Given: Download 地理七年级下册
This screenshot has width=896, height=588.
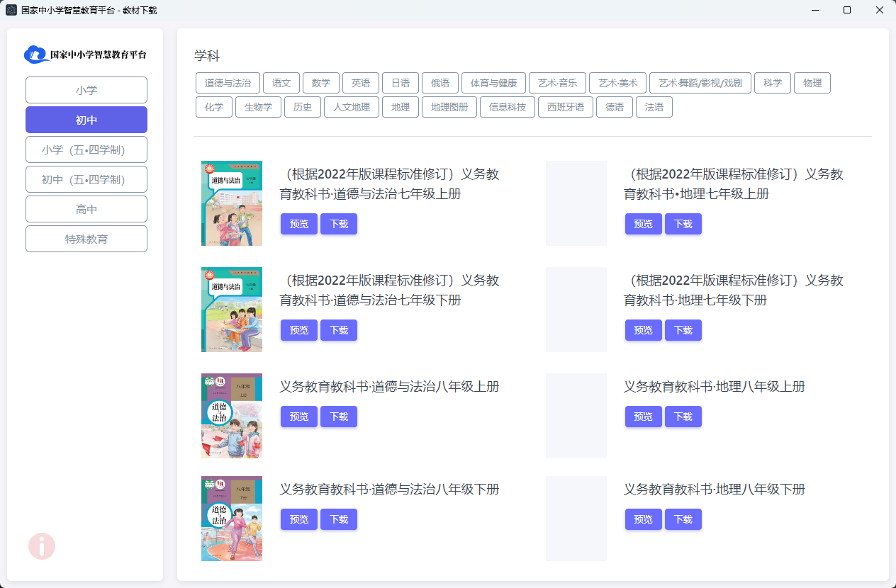Looking at the screenshot, I should pyautogui.click(x=683, y=330).
